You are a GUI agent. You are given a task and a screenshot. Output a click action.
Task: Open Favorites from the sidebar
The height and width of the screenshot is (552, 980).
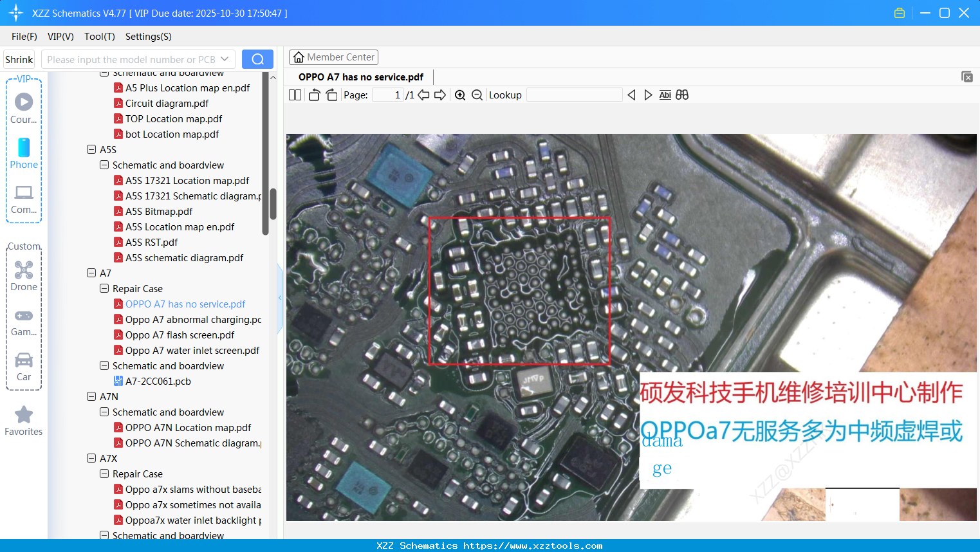[24, 421]
